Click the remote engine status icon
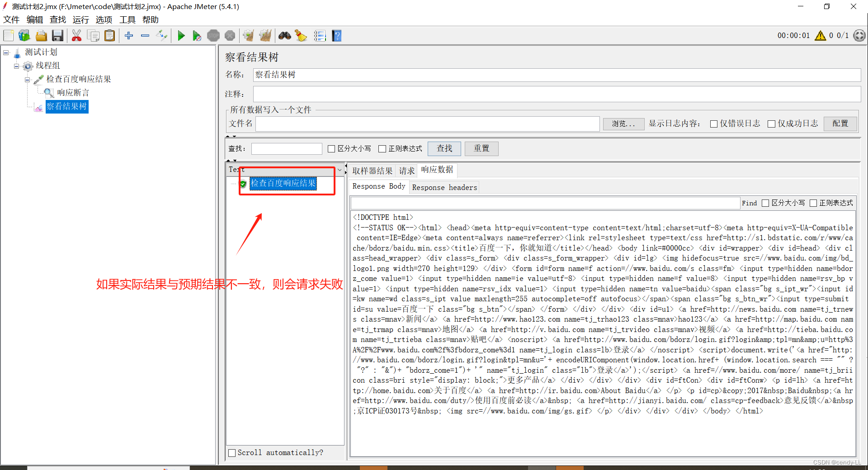The width and height of the screenshot is (868, 470). (859, 36)
